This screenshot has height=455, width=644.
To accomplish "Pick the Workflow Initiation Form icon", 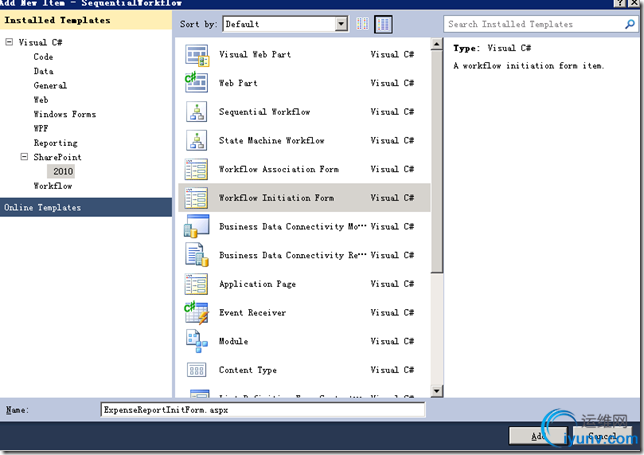I will (196, 198).
